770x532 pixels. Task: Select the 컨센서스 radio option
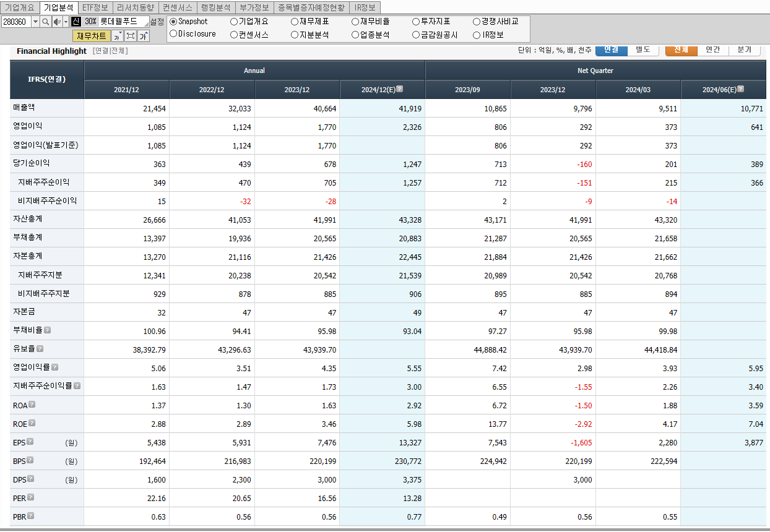pyautogui.click(x=234, y=35)
